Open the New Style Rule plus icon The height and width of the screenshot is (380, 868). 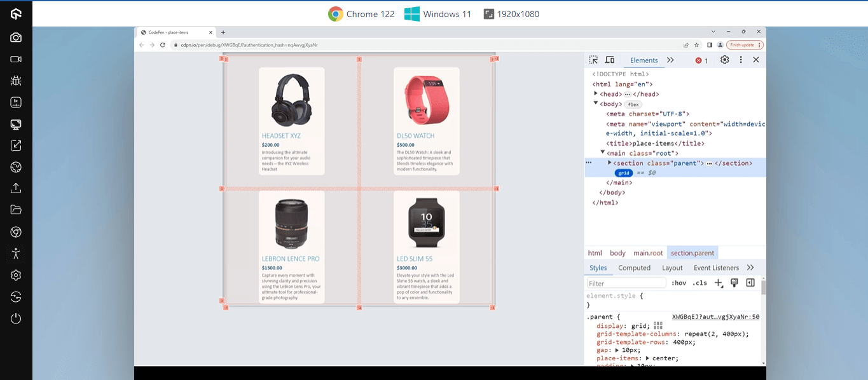(718, 283)
